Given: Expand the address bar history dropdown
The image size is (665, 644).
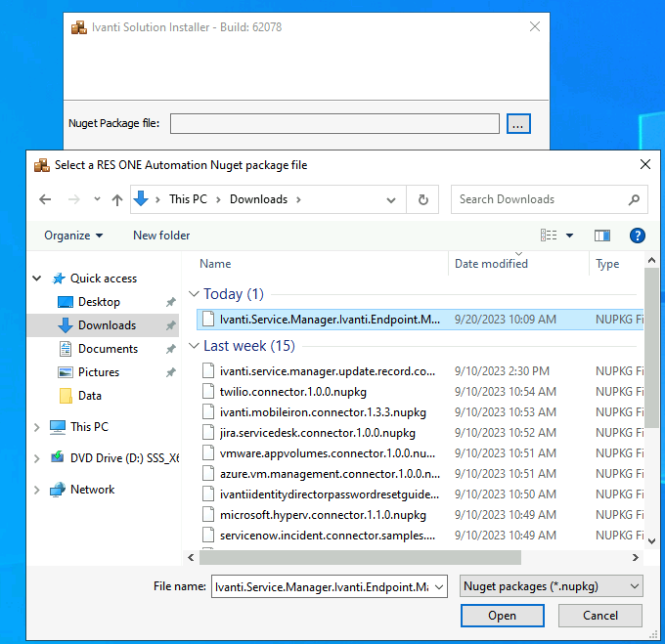Looking at the screenshot, I should pyautogui.click(x=391, y=199).
